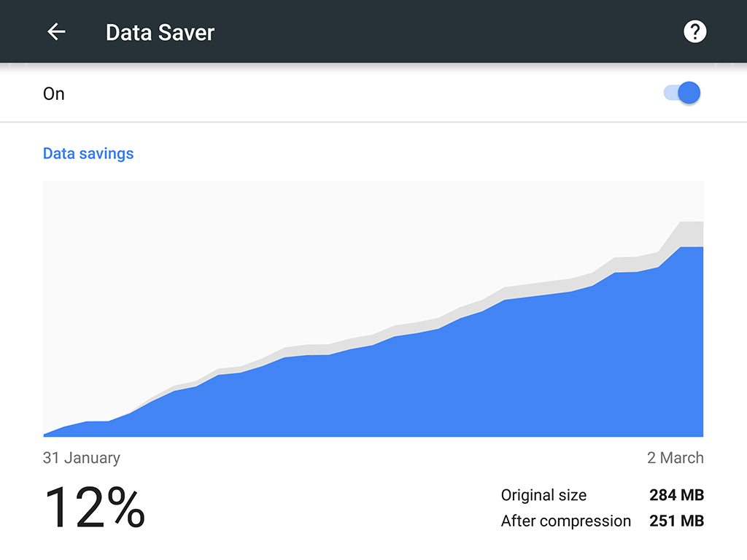Click the 251 MB value
This screenshot has width=747, height=560.
[676, 521]
